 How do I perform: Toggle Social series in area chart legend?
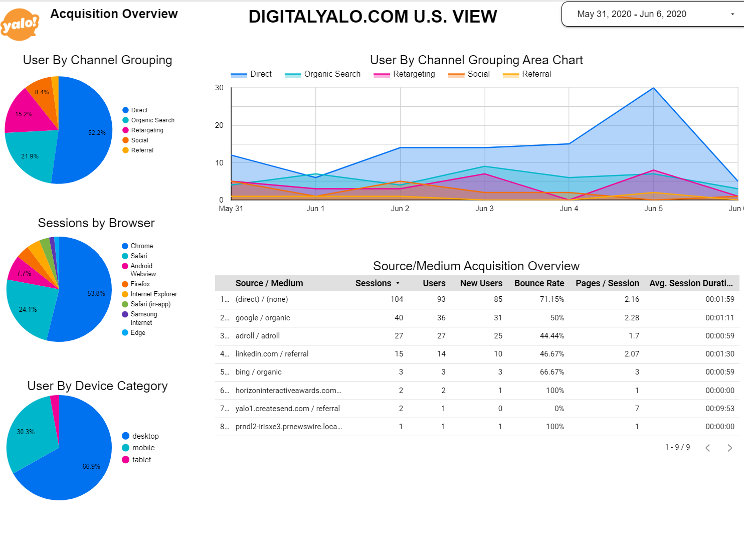tap(469, 74)
